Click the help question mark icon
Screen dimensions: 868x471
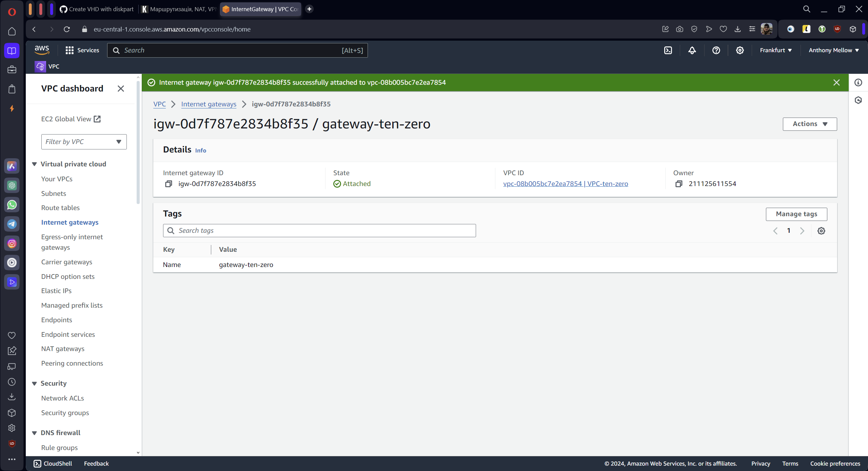click(x=716, y=50)
